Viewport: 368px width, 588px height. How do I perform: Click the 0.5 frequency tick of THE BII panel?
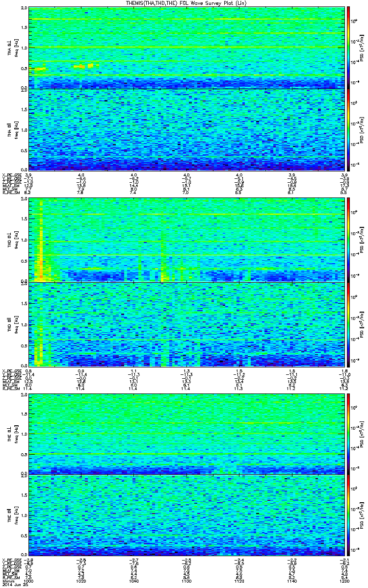click(25, 537)
